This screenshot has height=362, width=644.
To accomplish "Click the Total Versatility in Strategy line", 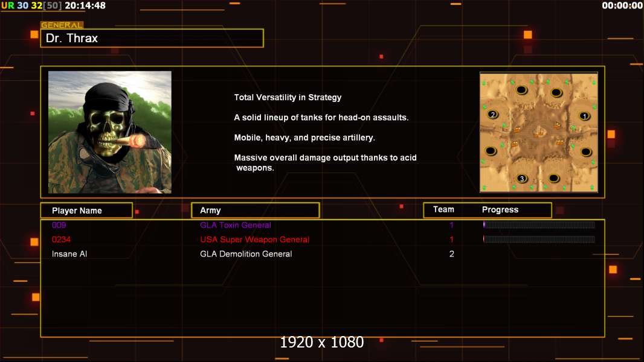I will 288,97.
